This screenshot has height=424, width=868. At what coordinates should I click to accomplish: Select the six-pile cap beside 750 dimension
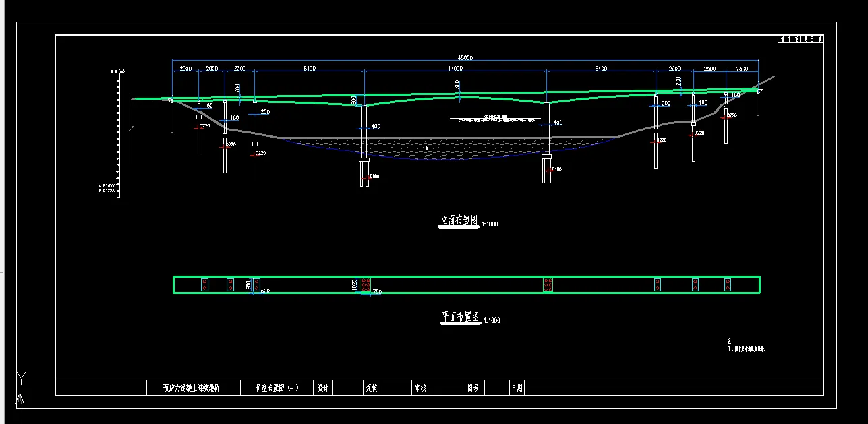366,284
